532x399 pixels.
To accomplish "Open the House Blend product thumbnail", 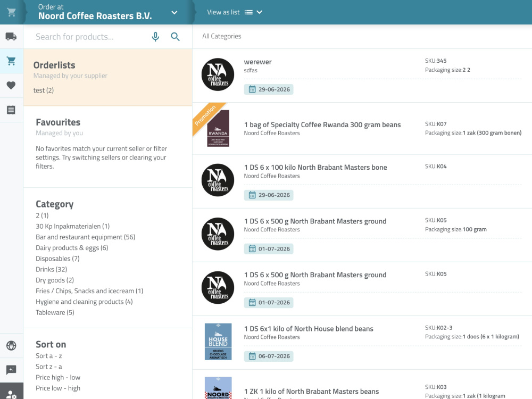I will click(x=218, y=342).
